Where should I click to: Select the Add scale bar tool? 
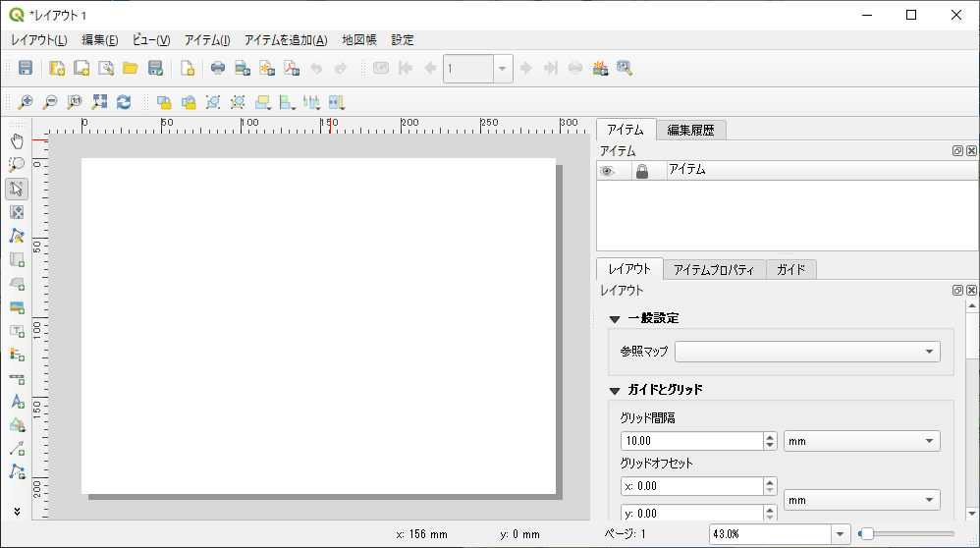point(17,377)
